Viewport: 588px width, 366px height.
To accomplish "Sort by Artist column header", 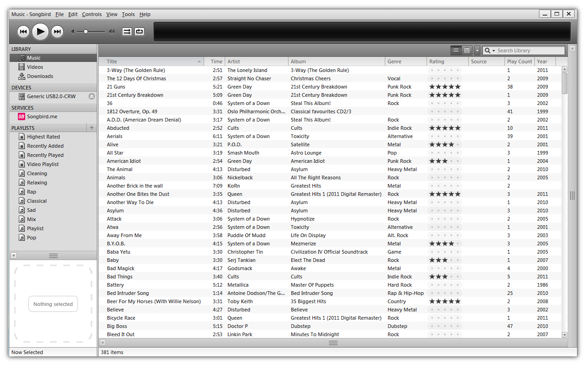I will point(257,61).
